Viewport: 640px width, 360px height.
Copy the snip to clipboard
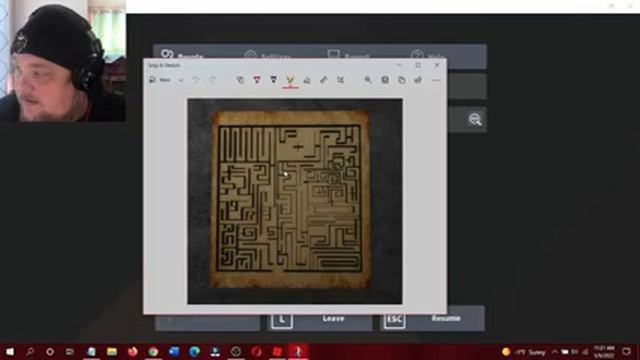click(402, 80)
